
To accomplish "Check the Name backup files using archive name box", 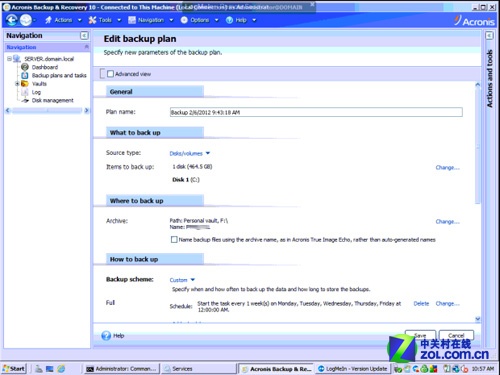I will (174, 239).
